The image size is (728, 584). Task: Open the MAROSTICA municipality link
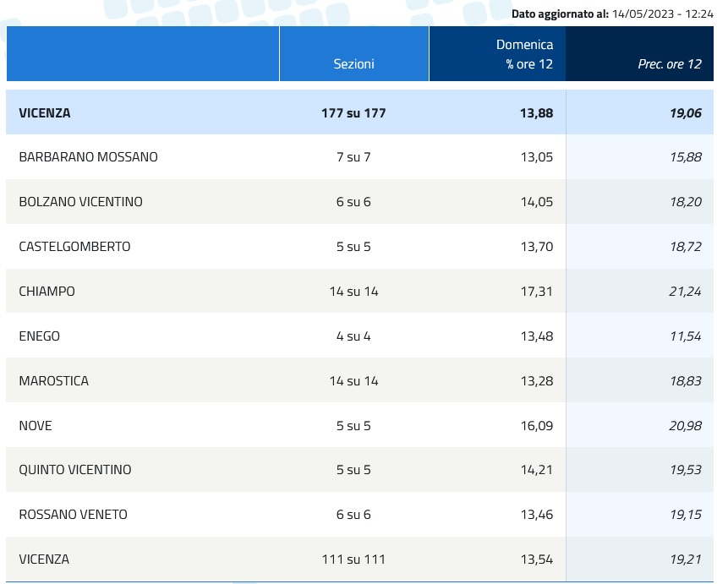coord(53,381)
